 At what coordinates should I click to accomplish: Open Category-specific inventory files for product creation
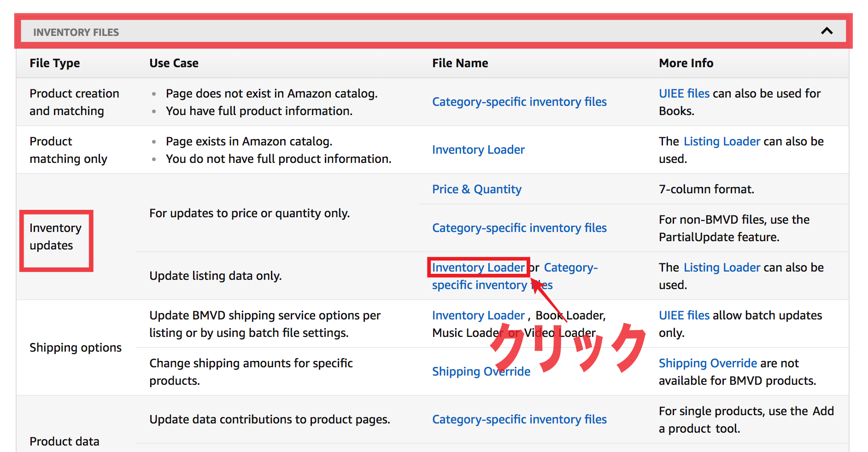click(x=519, y=102)
